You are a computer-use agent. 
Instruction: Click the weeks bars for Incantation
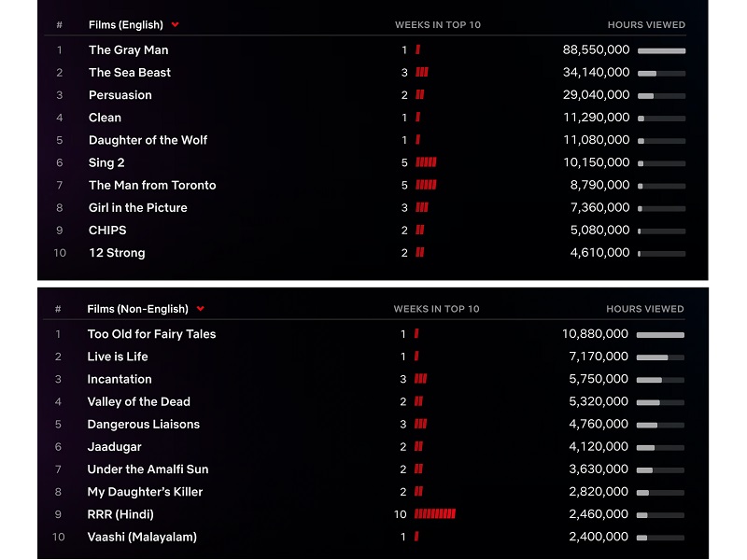(x=420, y=379)
